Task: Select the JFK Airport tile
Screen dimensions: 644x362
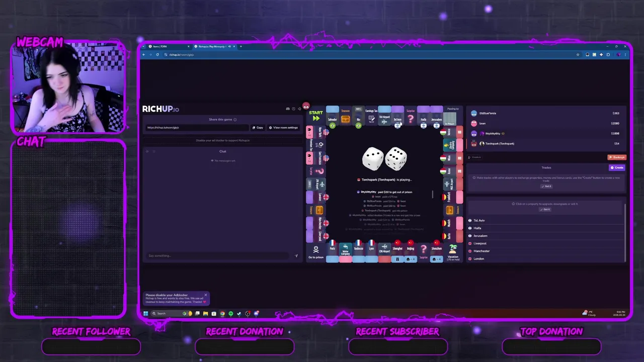Action: pos(316,184)
